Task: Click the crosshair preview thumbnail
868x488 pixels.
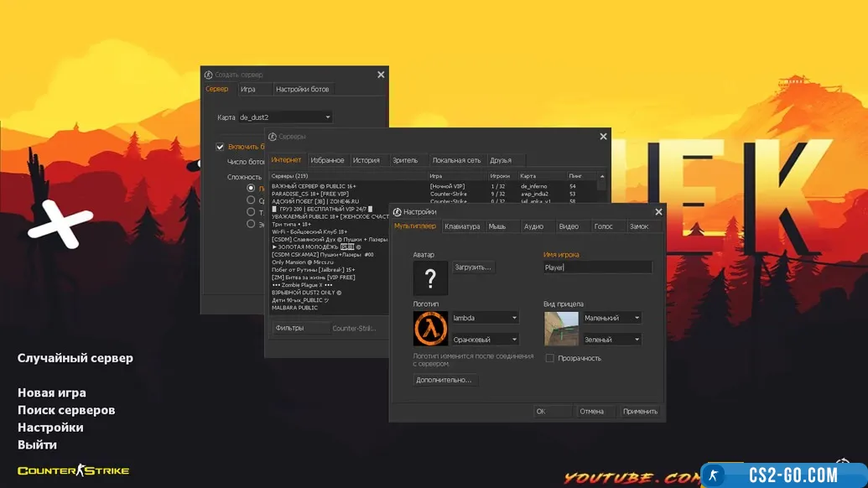Action: point(561,329)
